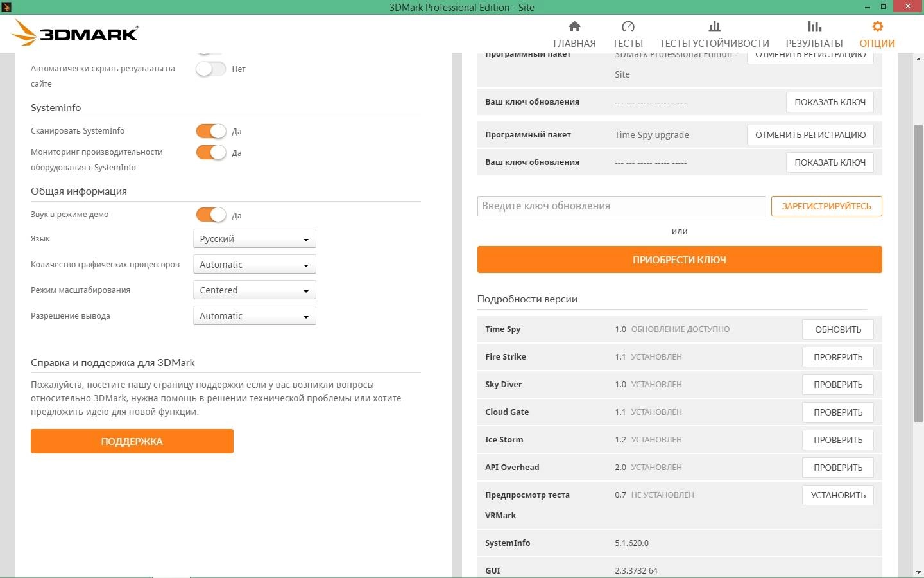Click the orange ПОДДЕРЖКА button
The height and width of the screenshot is (578, 924).
click(132, 441)
